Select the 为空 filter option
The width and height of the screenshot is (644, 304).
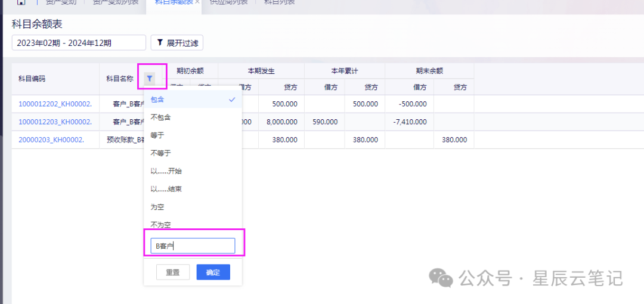click(193, 207)
